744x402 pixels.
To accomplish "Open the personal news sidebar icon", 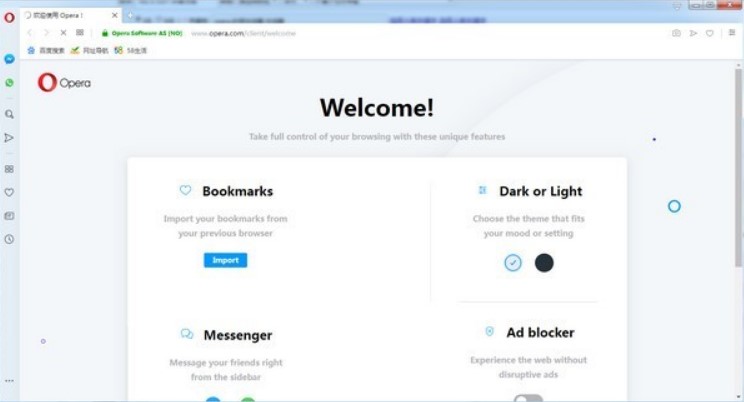I will point(9,216).
